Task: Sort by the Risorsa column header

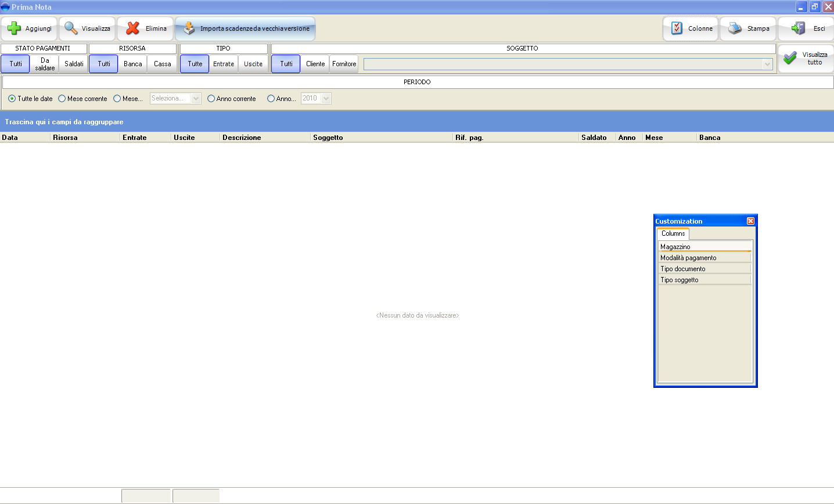Action: [x=85, y=138]
